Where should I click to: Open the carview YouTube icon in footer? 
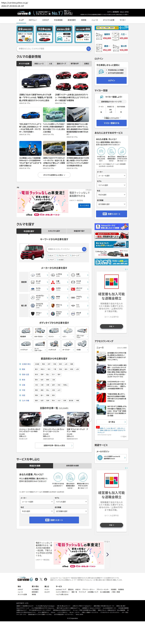(36, 579)
